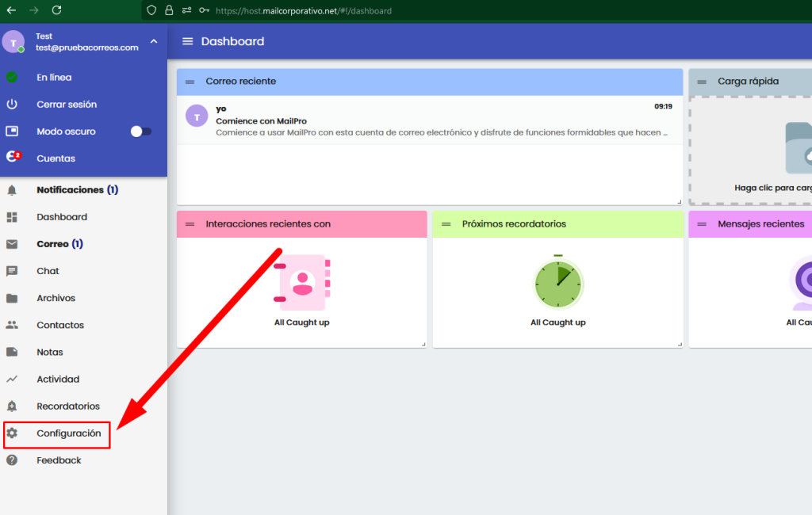Toggle the Modo oscuro switch
812x515 pixels.
(x=141, y=132)
